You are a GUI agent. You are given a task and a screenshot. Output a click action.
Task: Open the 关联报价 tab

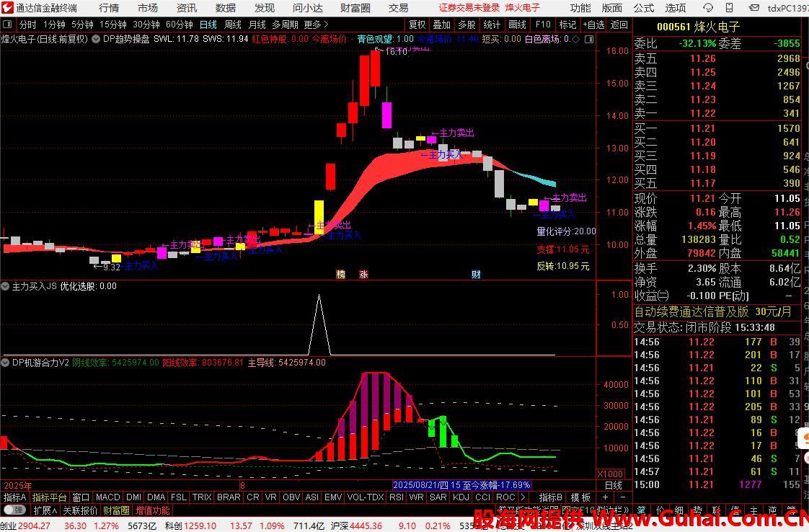(80, 510)
